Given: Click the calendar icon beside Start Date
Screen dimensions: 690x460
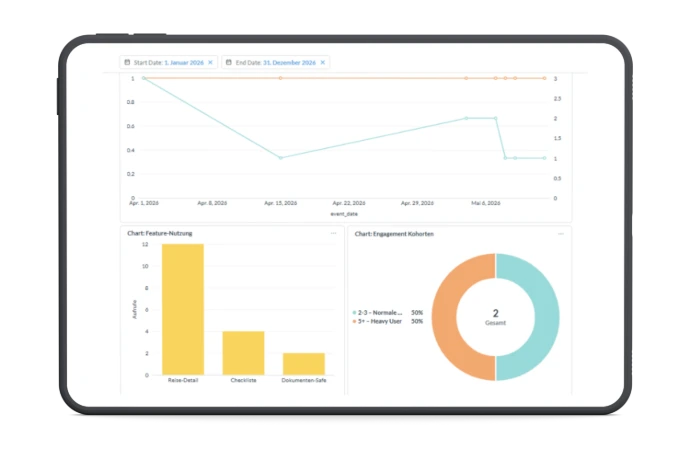Looking at the screenshot, I should [x=127, y=63].
